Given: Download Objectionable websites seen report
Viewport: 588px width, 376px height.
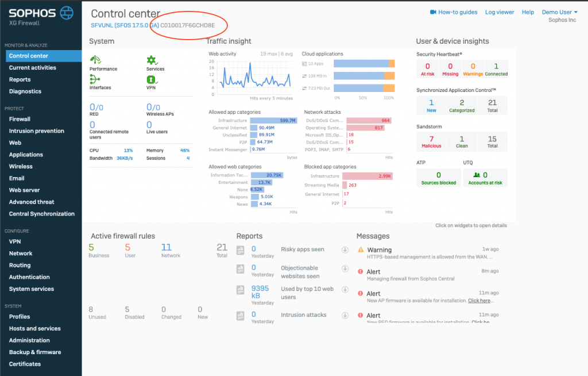Looking at the screenshot, I should [345, 268].
